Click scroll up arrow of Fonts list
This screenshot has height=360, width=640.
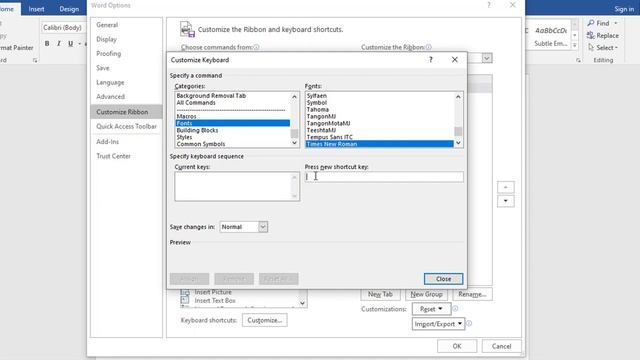tap(458, 97)
